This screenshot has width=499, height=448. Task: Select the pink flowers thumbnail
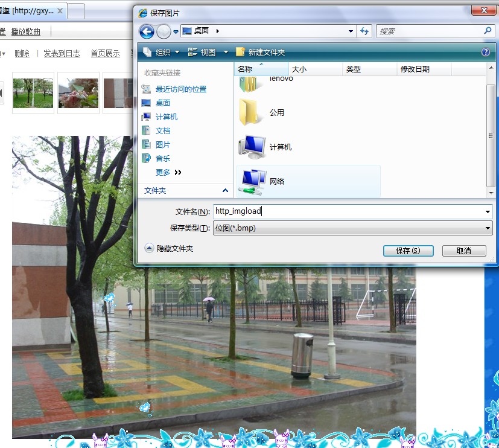[x=78, y=93]
